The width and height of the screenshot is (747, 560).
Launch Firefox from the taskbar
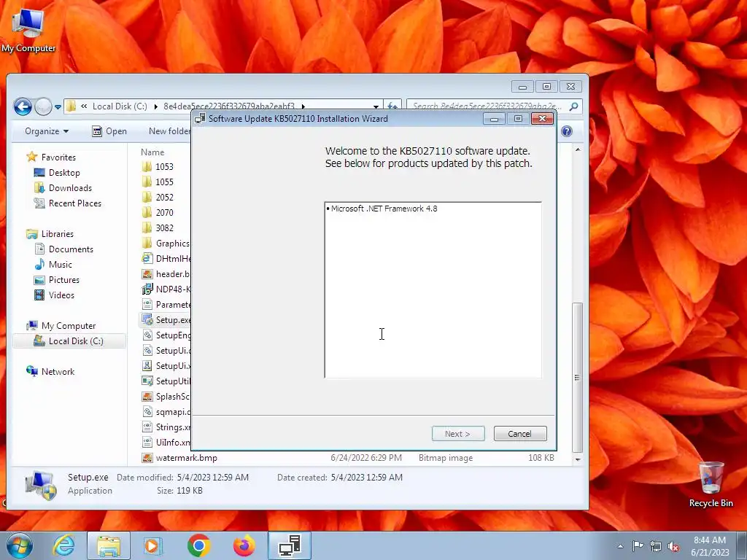(244, 545)
